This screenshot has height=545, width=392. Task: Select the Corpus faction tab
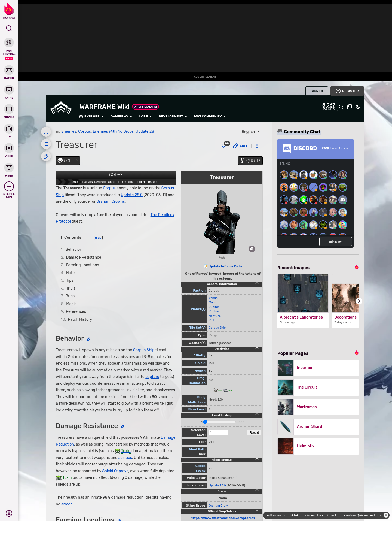tap(68, 161)
